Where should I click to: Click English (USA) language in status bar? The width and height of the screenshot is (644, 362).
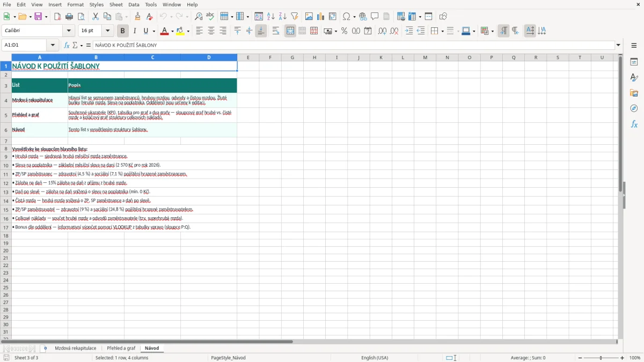click(375, 358)
